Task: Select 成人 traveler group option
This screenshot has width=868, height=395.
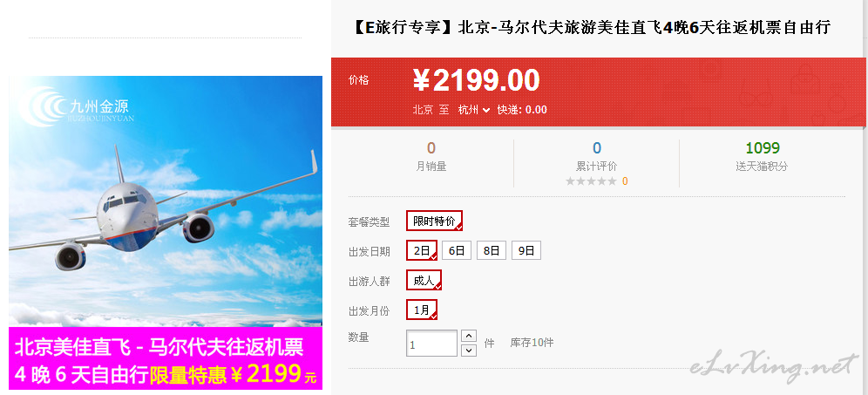Action: click(x=424, y=280)
